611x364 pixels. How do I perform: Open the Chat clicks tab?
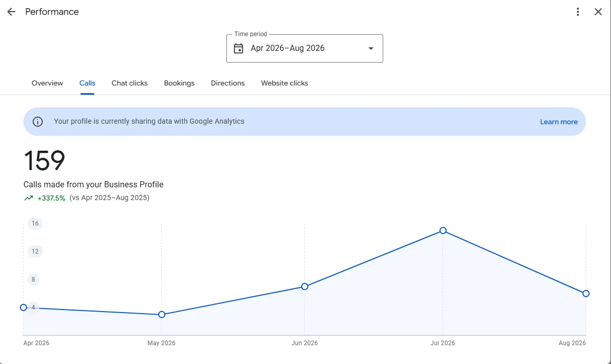(129, 83)
